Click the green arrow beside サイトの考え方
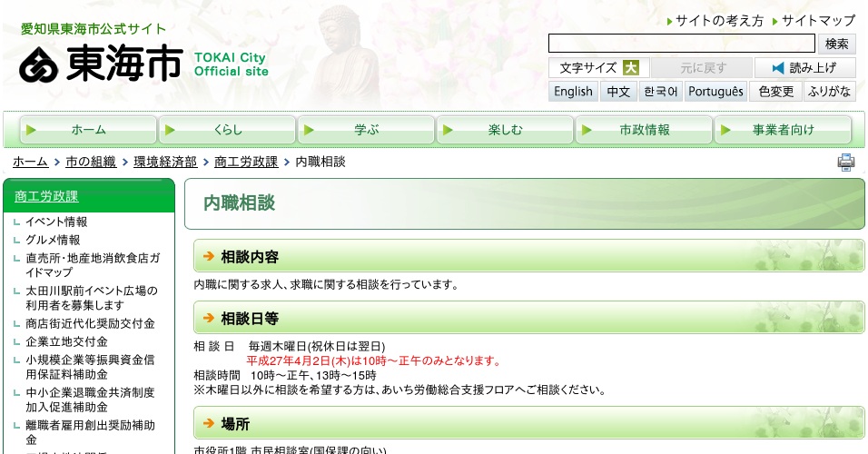The width and height of the screenshot is (868, 454). pyautogui.click(x=669, y=21)
